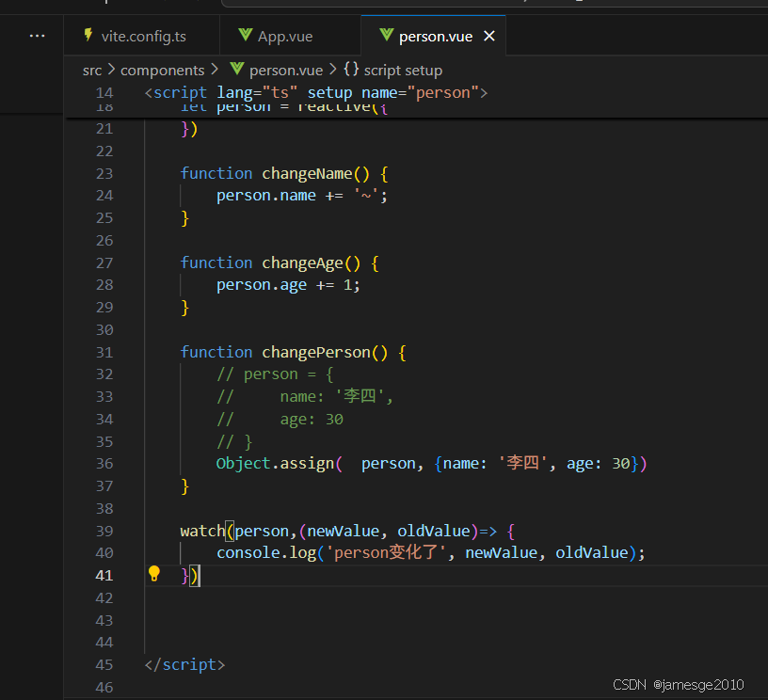Select the person.vue tab
The image size is (768, 700).
coord(435,37)
